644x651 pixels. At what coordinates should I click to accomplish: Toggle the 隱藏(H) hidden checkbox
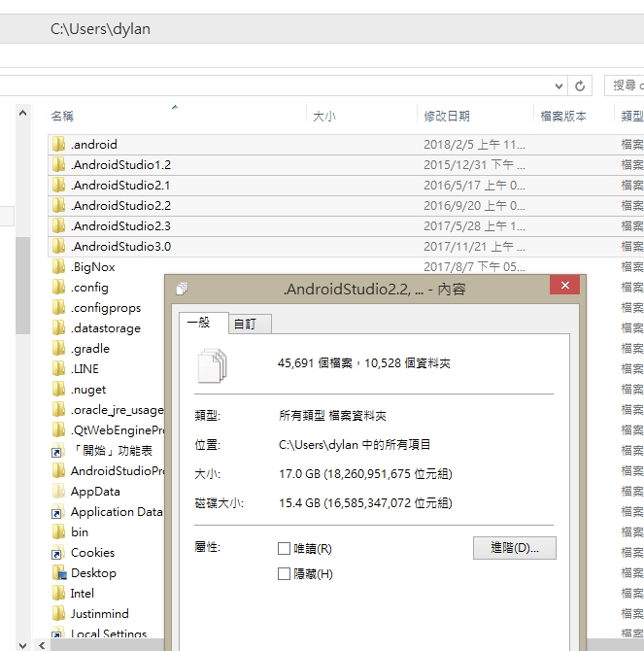pyautogui.click(x=284, y=574)
